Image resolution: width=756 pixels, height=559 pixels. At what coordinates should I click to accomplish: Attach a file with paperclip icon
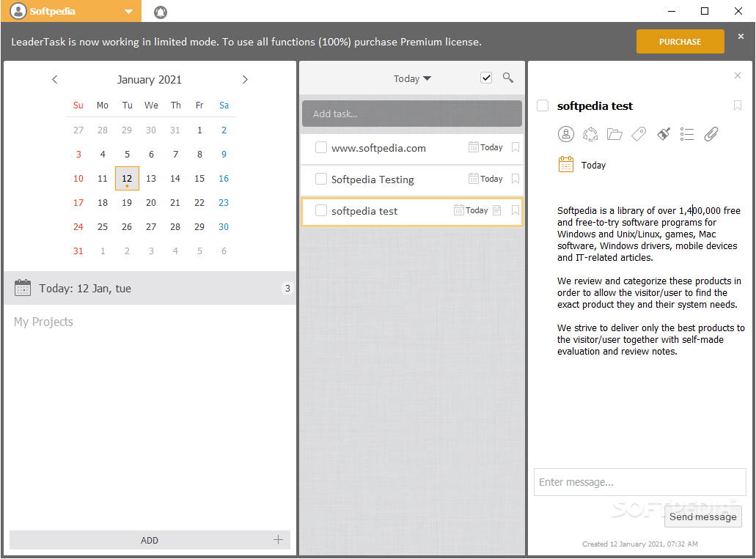pos(711,134)
